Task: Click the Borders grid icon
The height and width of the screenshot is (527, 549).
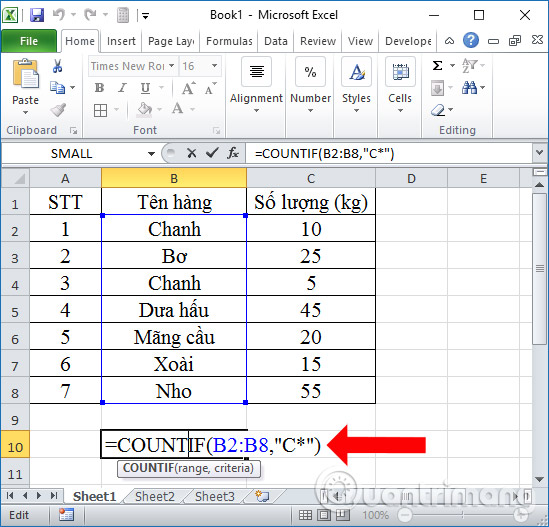Action: tap(100, 110)
